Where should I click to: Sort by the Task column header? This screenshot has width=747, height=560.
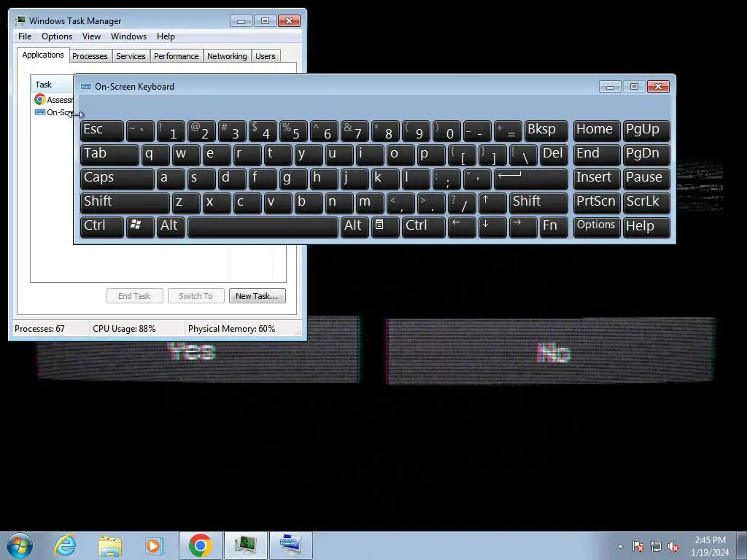pyautogui.click(x=52, y=85)
